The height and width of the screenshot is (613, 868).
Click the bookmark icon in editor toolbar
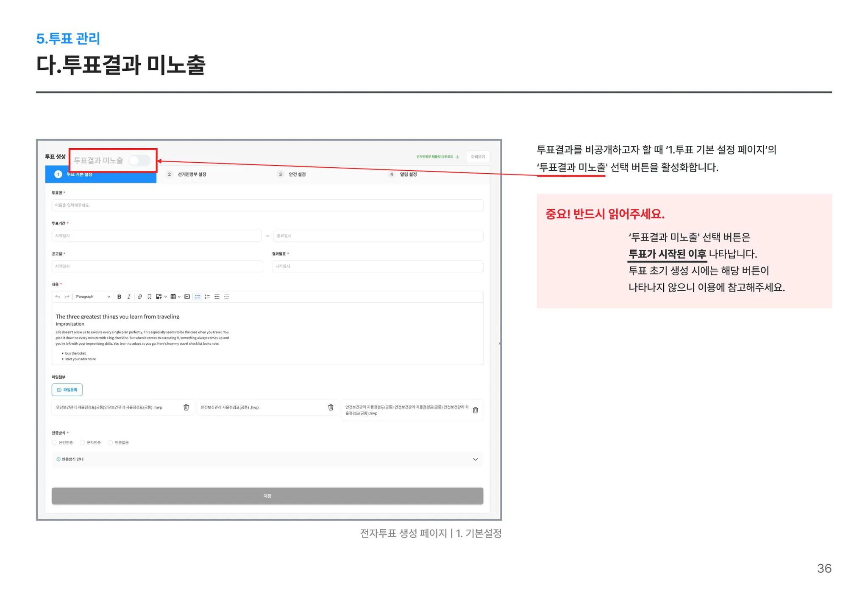(149, 297)
